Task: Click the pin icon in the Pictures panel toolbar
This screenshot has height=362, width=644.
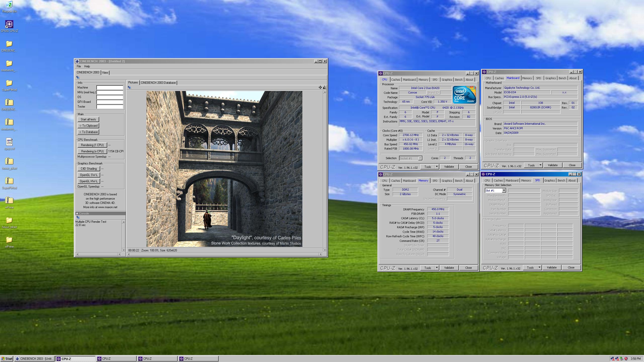Action: click(x=129, y=87)
